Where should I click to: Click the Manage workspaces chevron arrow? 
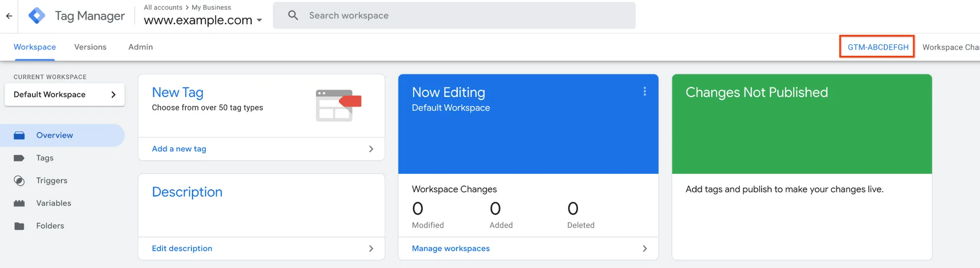645,248
